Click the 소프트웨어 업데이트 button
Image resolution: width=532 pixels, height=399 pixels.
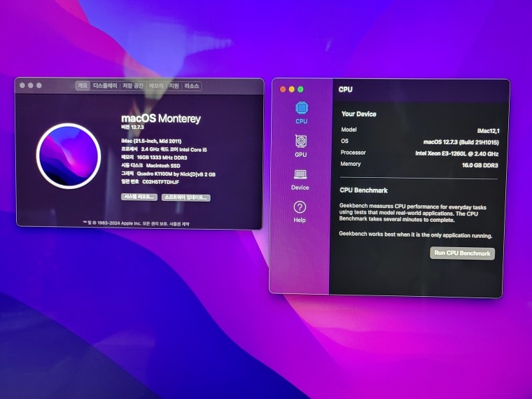click(x=186, y=197)
